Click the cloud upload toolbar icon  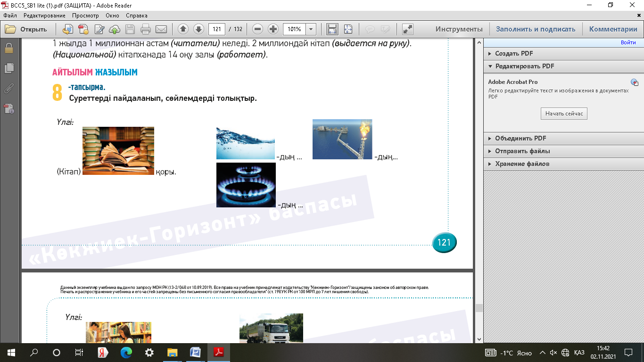115,29
